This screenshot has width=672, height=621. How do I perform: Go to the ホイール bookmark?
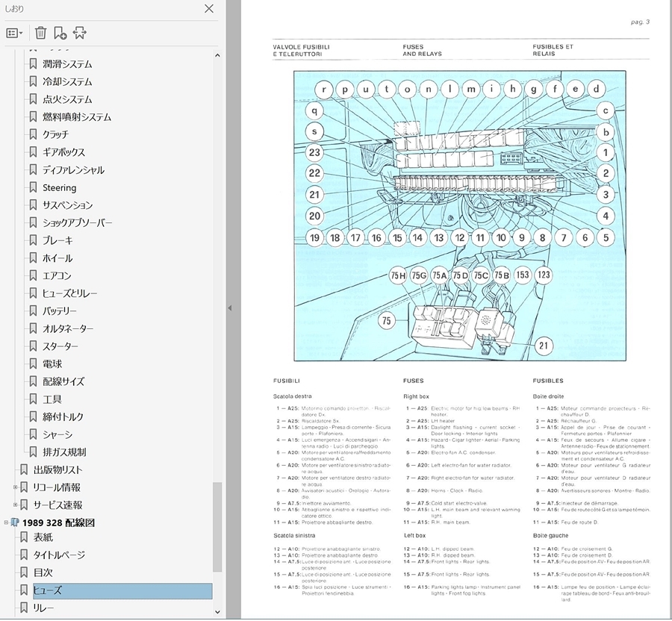(x=57, y=258)
